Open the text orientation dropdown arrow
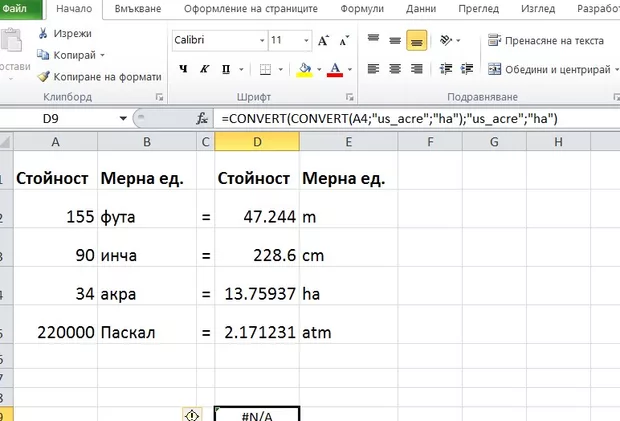The width and height of the screenshot is (620, 421). (458, 40)
